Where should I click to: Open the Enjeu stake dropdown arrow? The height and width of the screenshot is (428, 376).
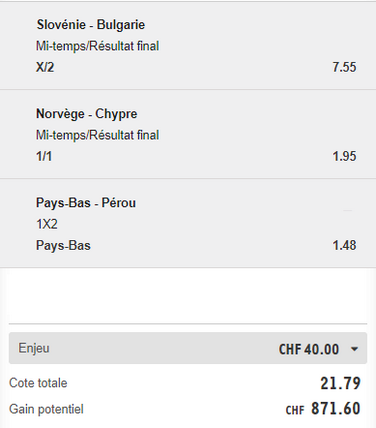click(x=354, y=349)
